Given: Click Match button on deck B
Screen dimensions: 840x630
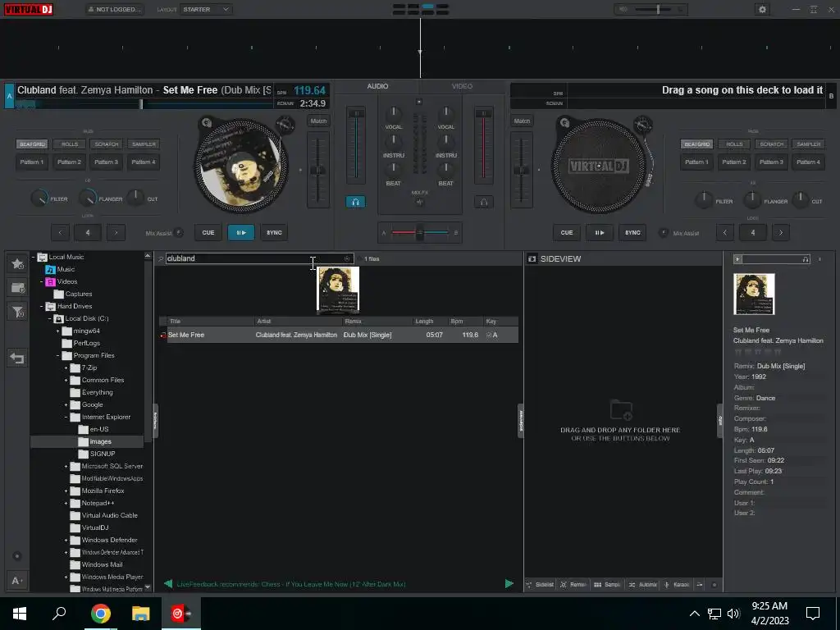Looking at the screenshot, I should (522, 121).
